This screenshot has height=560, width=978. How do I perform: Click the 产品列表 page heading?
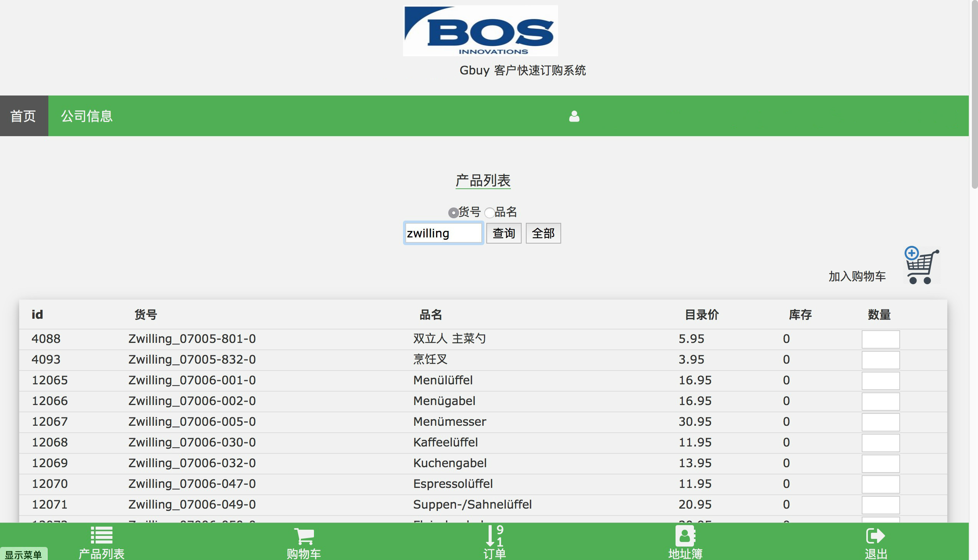[x=483, y=180]
